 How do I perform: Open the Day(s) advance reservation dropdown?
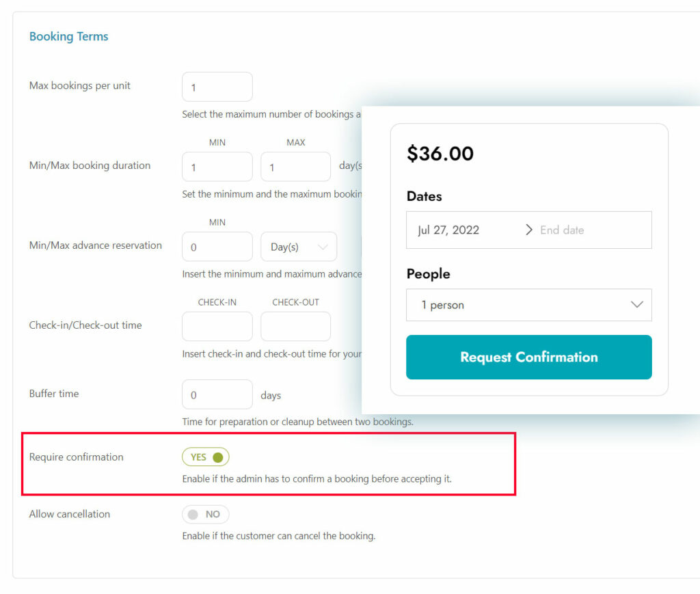[299, 246]
